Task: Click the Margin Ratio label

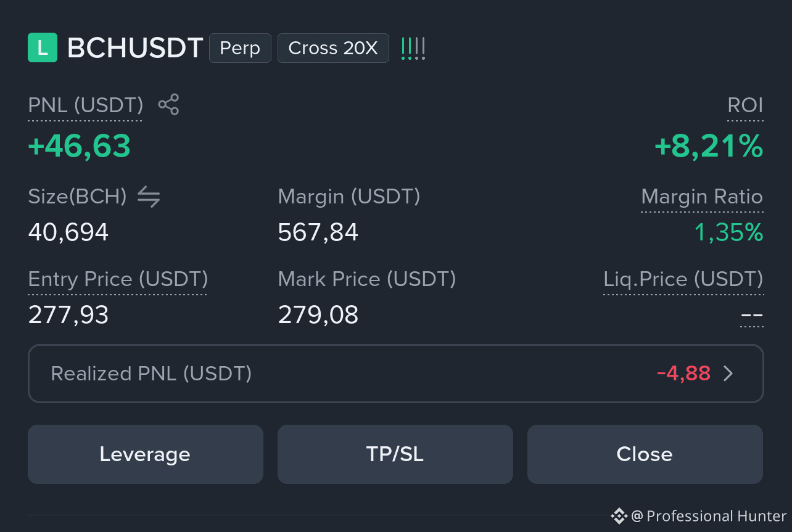Action: click(x=702, y=197)
